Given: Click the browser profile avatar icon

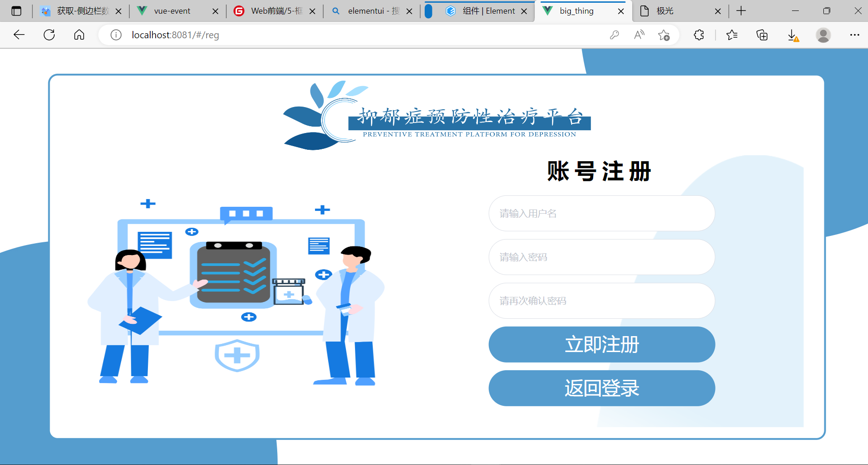Looking at the screenshot, I should 823,35.
